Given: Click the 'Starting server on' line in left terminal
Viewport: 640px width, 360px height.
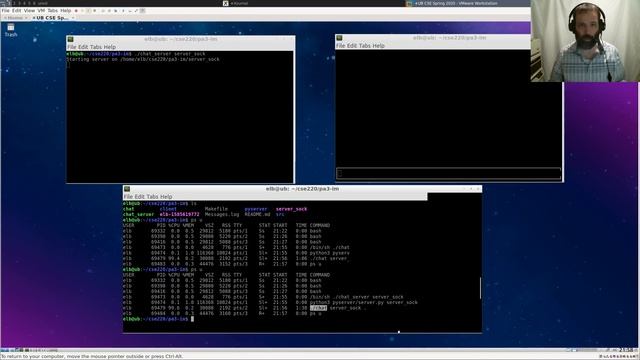Looking at the screenshot, I should coord(143,59).
